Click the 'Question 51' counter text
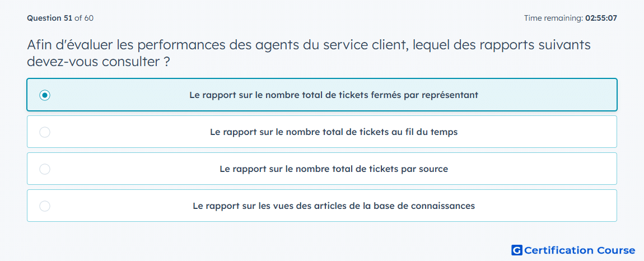This screenshot has width=644, height=261. [x=50, y=18]
